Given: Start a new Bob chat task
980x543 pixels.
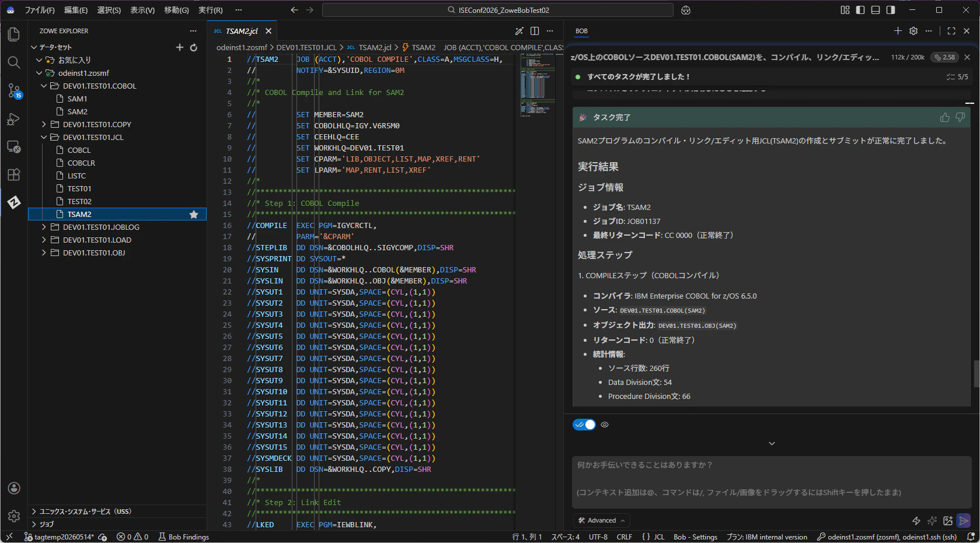Looking at the screenshot, I should click(898, 31).
